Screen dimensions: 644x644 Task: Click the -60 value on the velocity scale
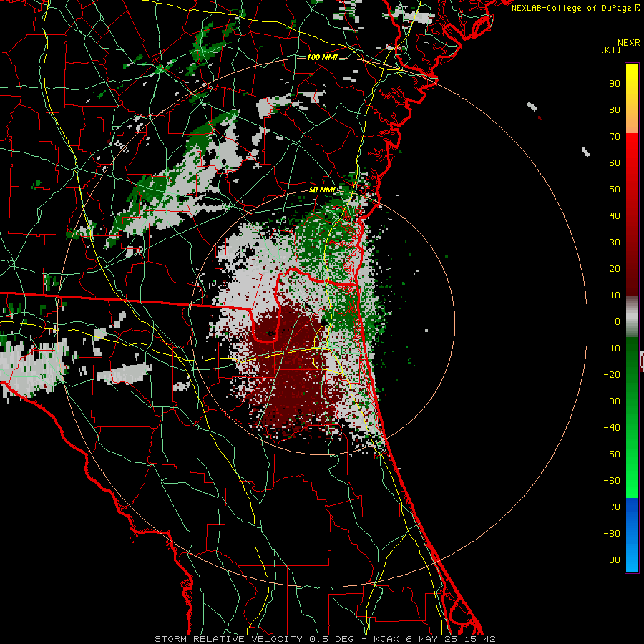612,481
